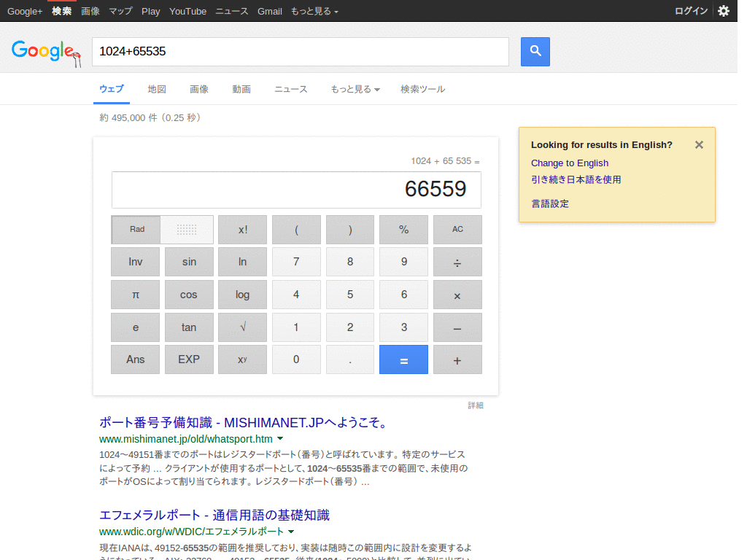Switch to Deg angle mode

pos(187,229)
